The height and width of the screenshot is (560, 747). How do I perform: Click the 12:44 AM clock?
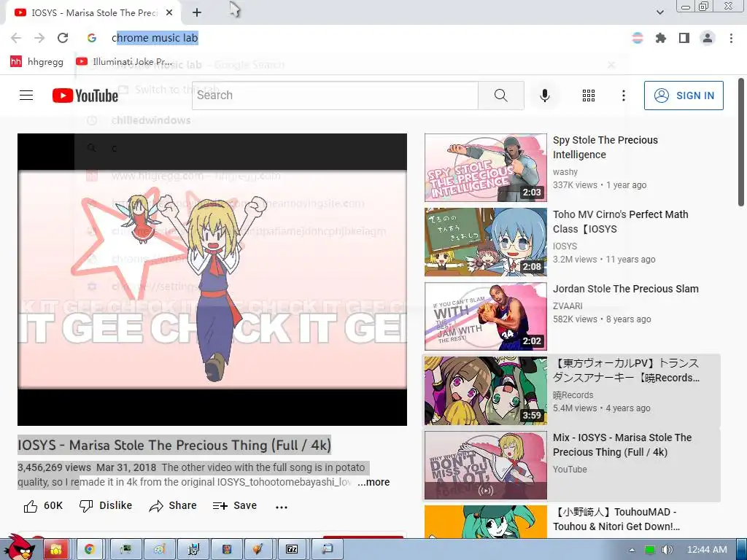707,550
